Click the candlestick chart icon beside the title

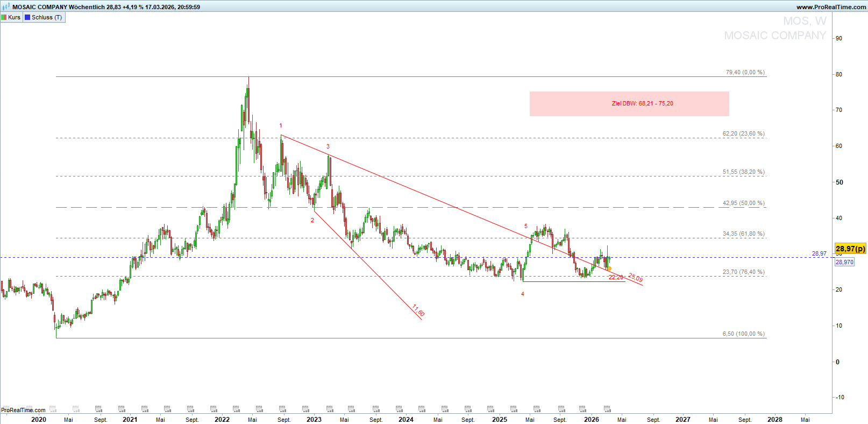(x=6, y=7)
